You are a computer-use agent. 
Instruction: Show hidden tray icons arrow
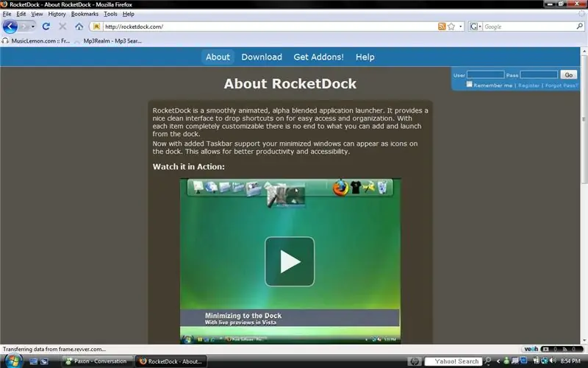tap(498, 361)
